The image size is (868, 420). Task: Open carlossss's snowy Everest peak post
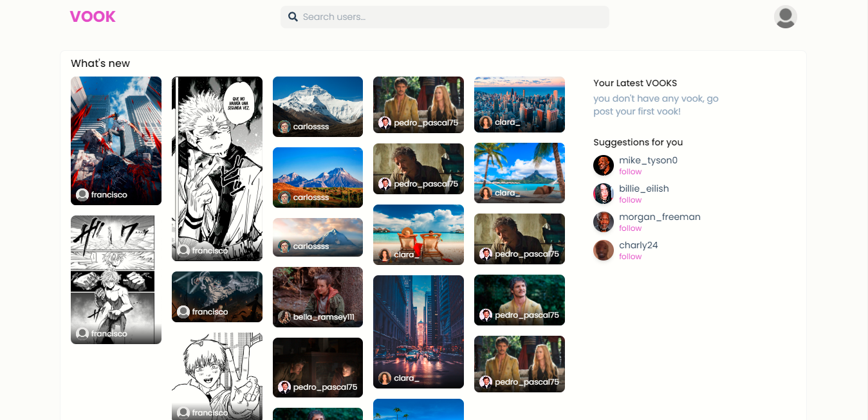point(318,107)
